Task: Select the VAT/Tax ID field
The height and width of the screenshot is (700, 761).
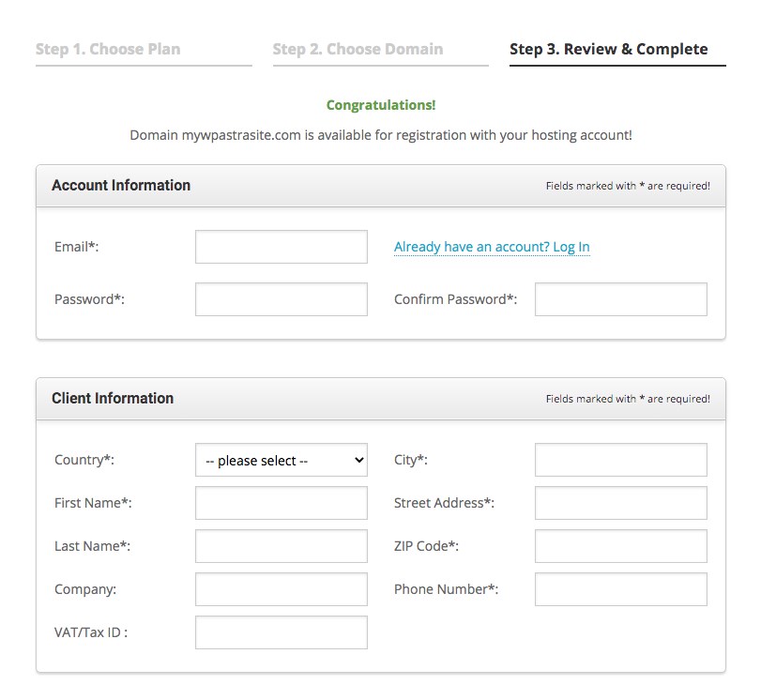Action: coord(282,632)
